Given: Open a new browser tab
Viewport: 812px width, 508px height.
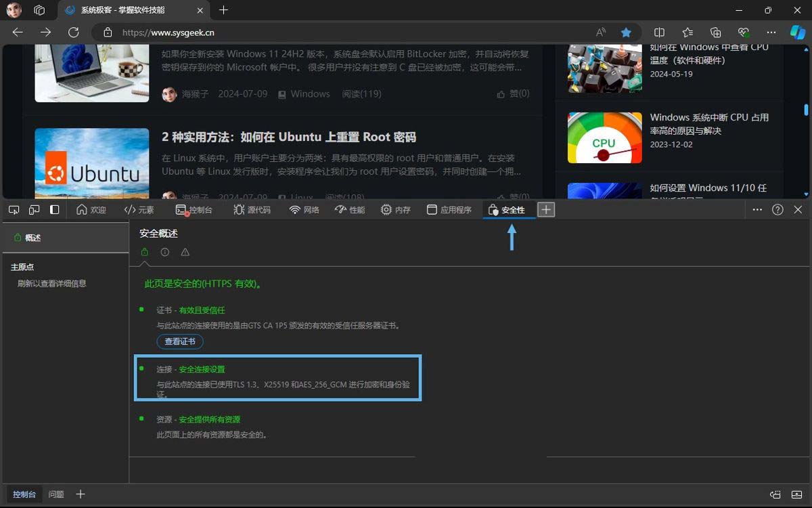Looking at the screenshot, I should [223, 10].
